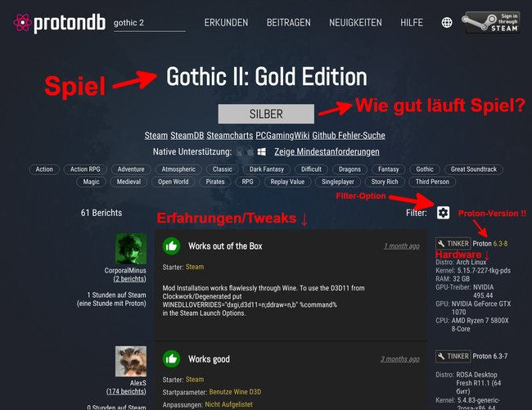The image size is (532, 410).
Task: Open the language globe icon
Action: pos(447,23)
